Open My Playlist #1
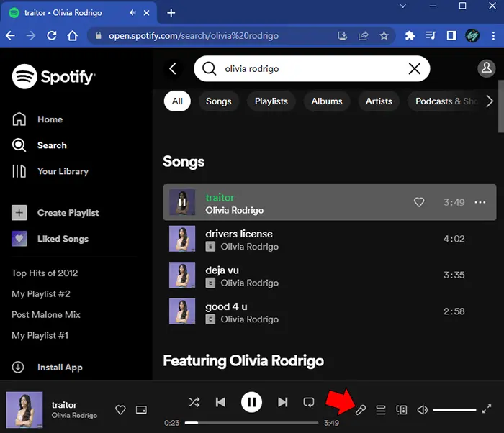 coord(40,335)
